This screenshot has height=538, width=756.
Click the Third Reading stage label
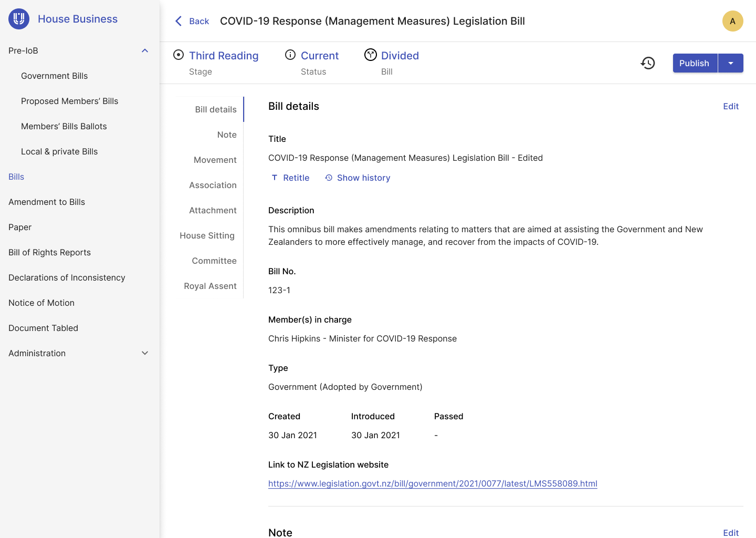(x=224, y=56)
